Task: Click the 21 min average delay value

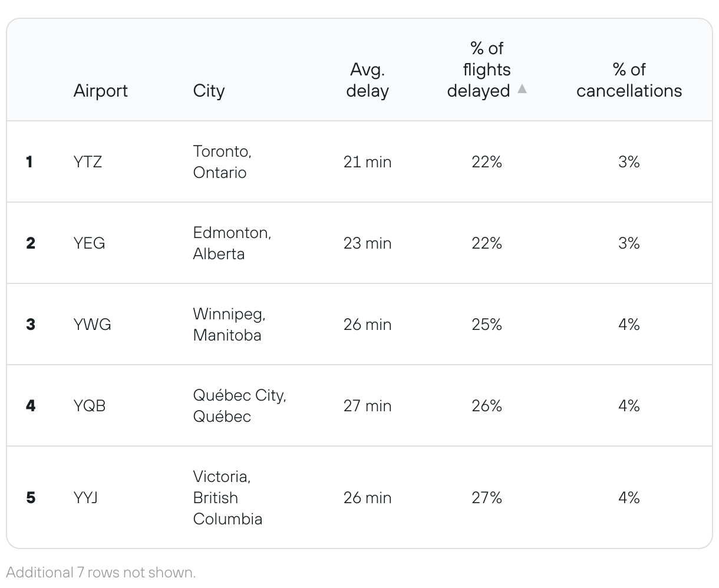Action: pyautogui.click(x=367, y=162)
